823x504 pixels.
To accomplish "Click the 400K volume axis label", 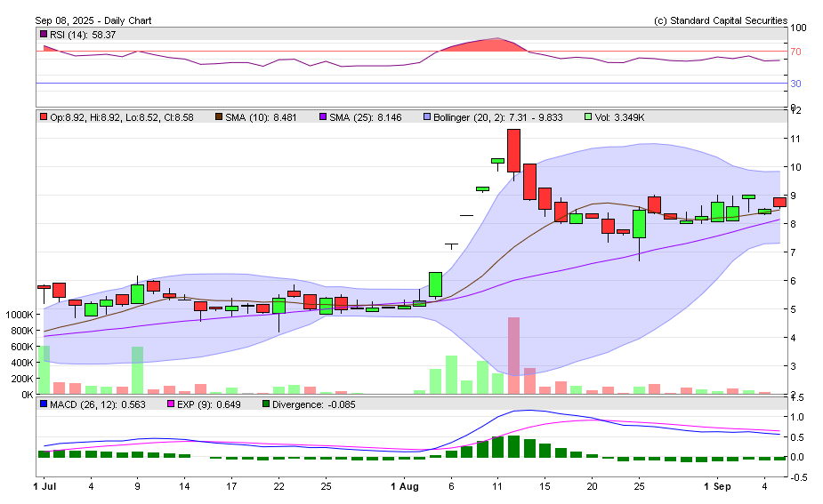I will pyautogui.click(x=21, y=363).
